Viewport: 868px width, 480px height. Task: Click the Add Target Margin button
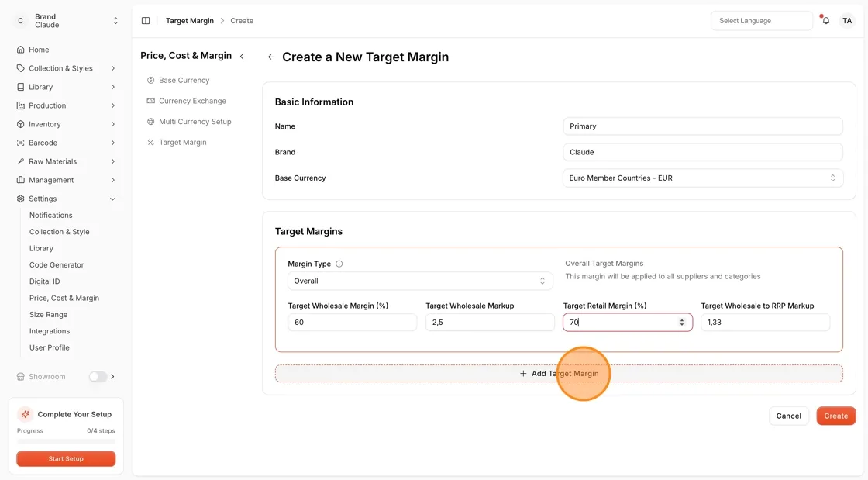point(559,374)
